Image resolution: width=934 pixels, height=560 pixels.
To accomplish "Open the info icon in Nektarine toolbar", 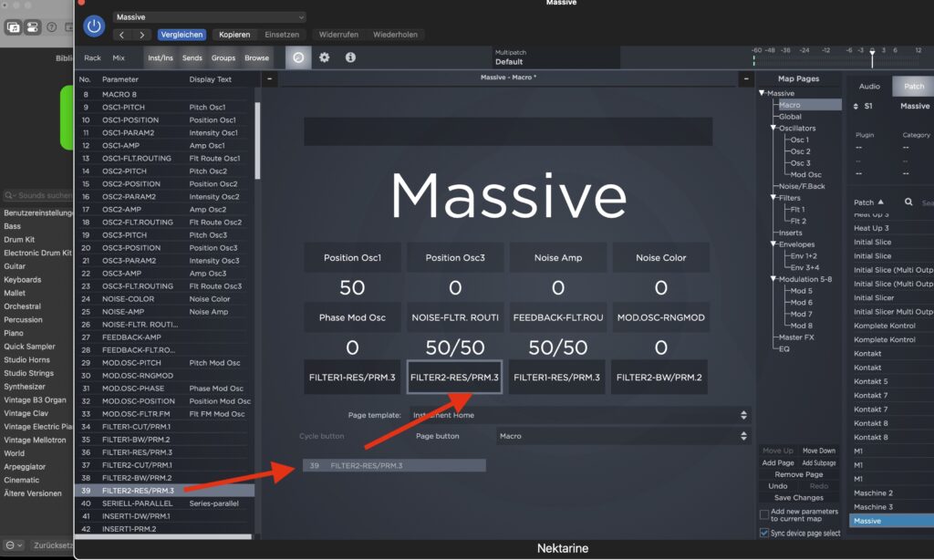I will coord(350,57).
